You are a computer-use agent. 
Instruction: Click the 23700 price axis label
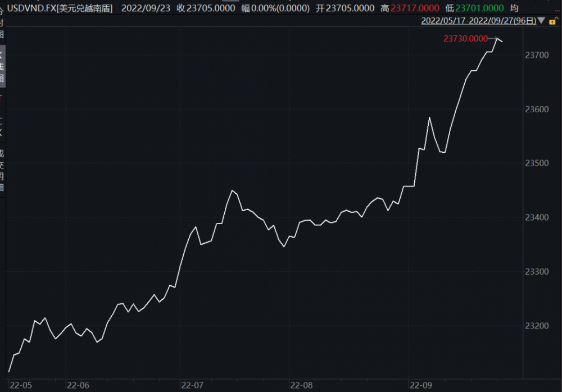[537, 55]
